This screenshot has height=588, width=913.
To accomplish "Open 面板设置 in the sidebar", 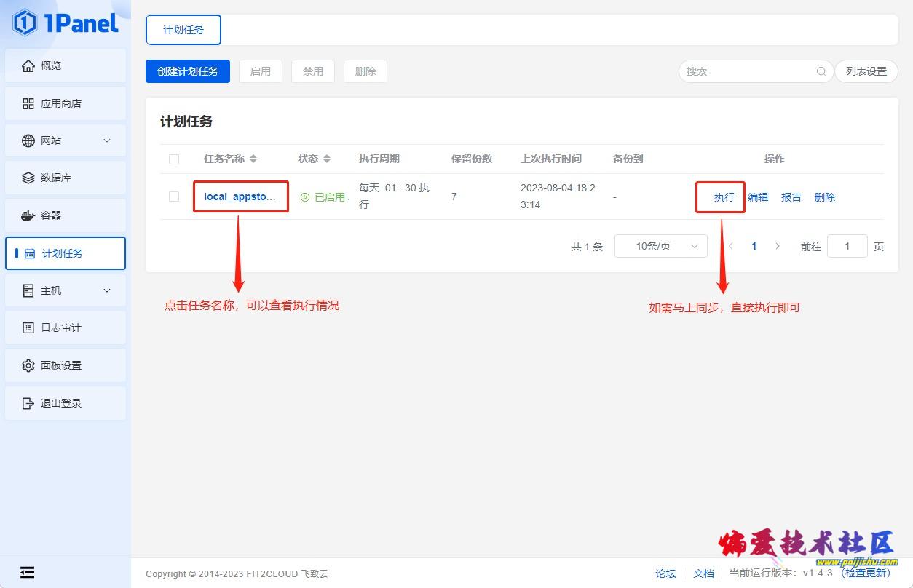I will point(66,365).
